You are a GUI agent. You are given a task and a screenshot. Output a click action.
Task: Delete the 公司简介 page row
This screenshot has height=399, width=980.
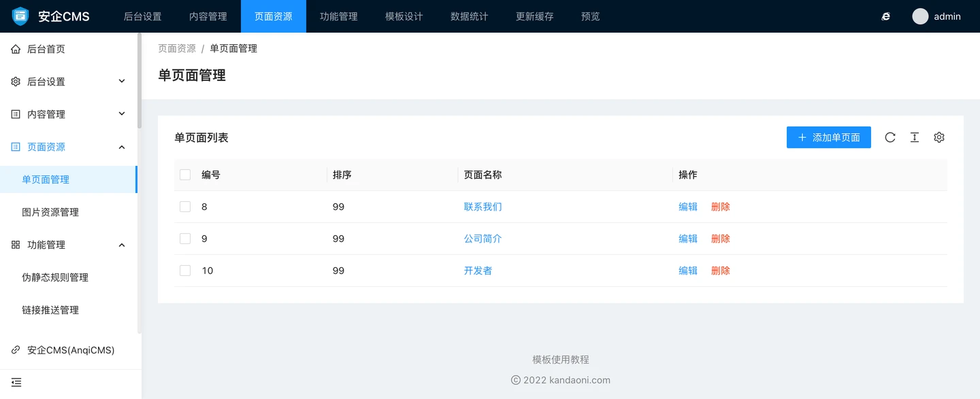720,239
